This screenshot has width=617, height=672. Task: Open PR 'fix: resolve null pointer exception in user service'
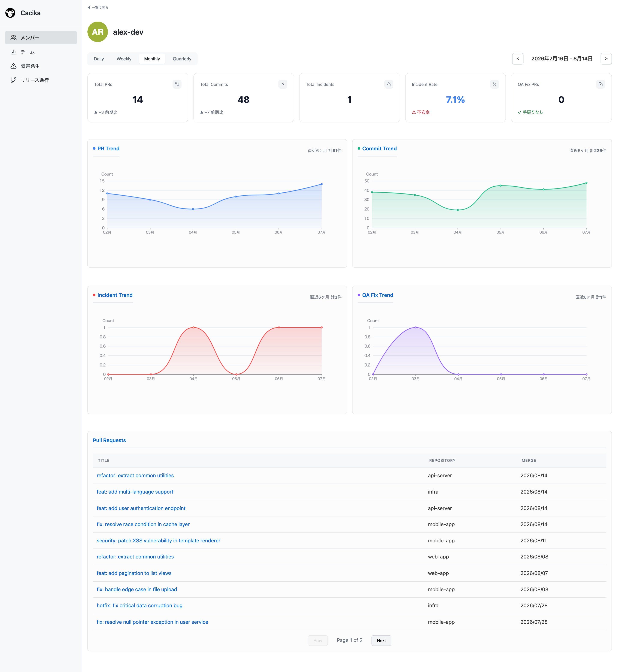click(152, 622)
